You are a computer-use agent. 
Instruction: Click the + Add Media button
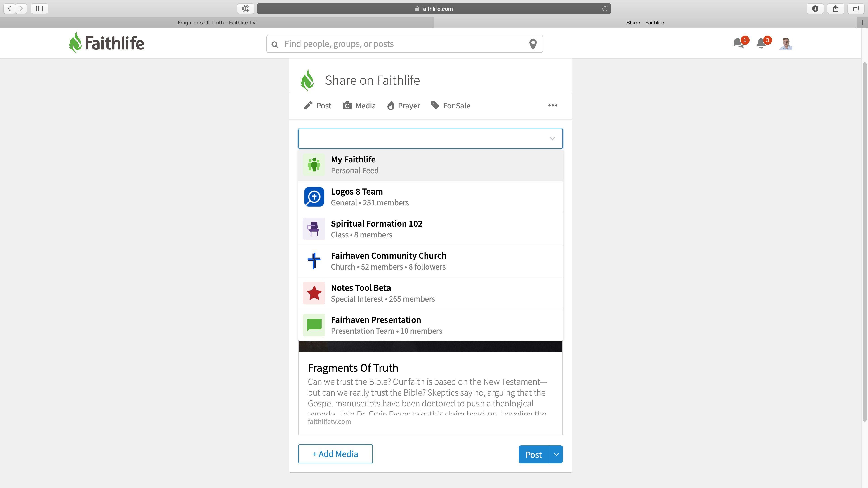tap(335, 454)
